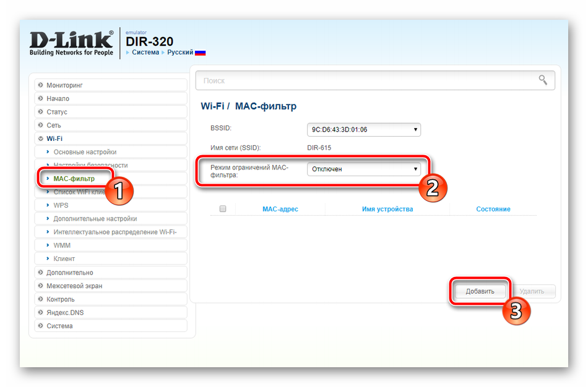The image size is (588, 387).
Task: Click the D-Link logo
Action: 71,43
